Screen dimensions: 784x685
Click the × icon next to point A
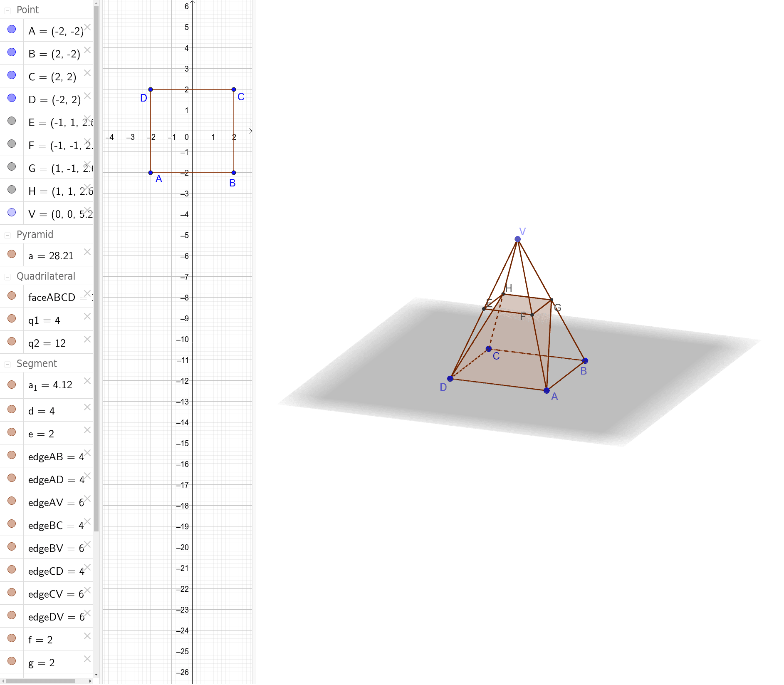[88, 27]
